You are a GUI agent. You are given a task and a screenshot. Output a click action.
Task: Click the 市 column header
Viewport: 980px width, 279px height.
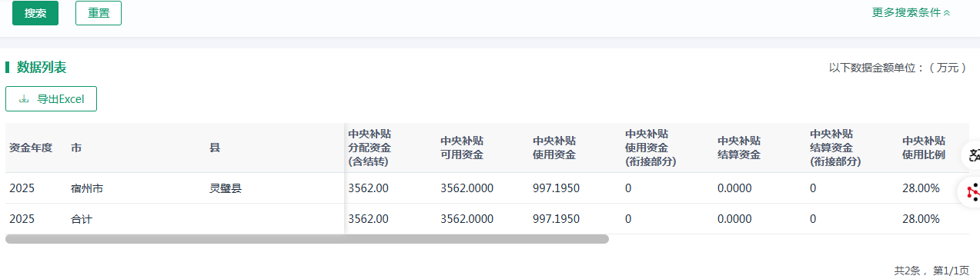[76, 148]
